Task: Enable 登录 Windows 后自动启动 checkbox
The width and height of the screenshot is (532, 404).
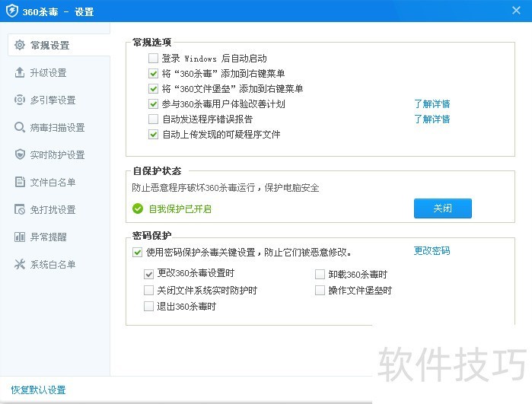Action: coord(153,59)
